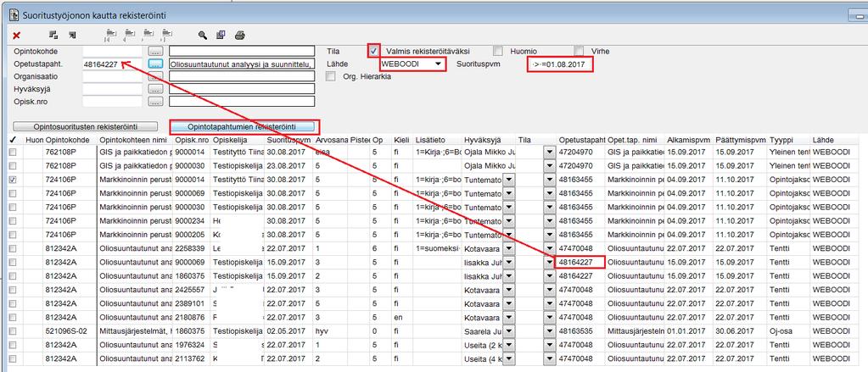The height and width of the screenshot is (372, 868).
Task: Click 'Mittausjärjestelmät' course name cell
Action: click(135, 331)
